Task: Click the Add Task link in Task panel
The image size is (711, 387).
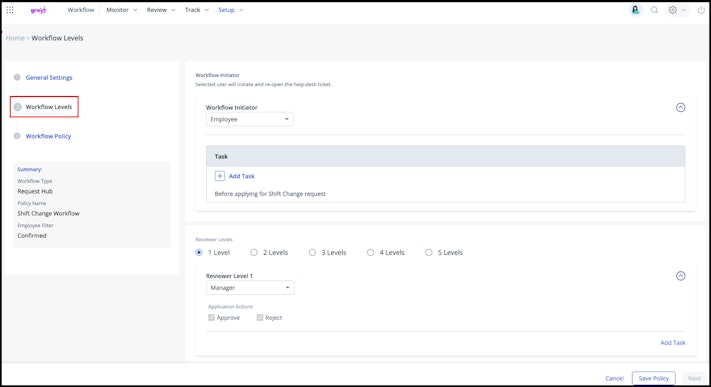Action: [242, 176]
